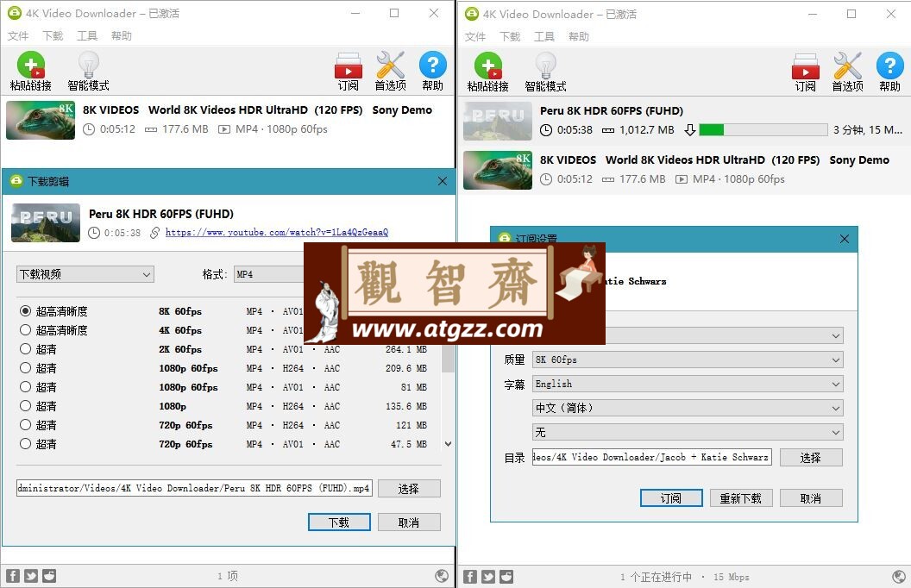911x588 pixels.
Task: Open the topmost dropdown in subscription dialog
Action: pyautogui.click(x=724, y=335)
